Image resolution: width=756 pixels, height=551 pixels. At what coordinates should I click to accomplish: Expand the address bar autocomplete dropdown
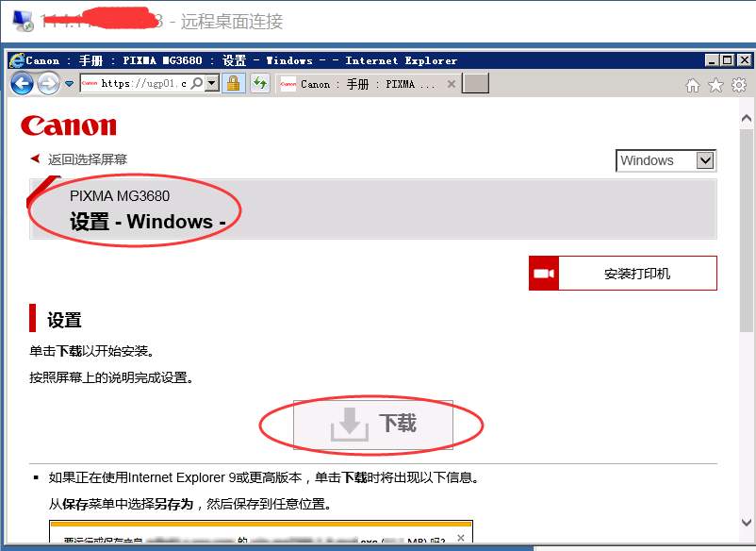coord(212,83)
